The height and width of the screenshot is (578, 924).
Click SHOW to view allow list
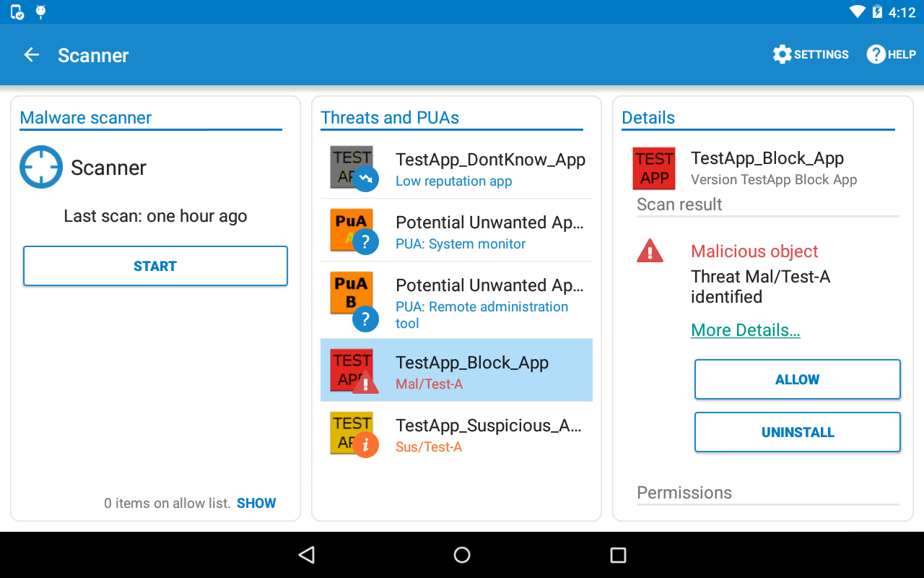pos(256,503)
